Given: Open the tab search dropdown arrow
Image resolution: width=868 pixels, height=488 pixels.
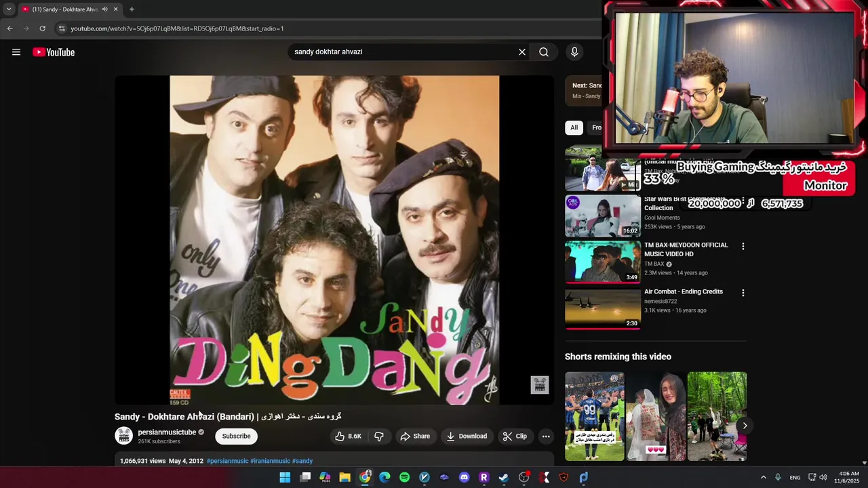Looking at the screenshot, I should pos(9,9).
